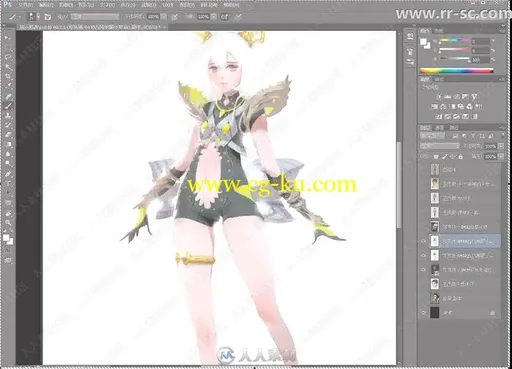Select the Lasso tool
Image resolution: width=512 pixels, height=369 pixels.
8,57
